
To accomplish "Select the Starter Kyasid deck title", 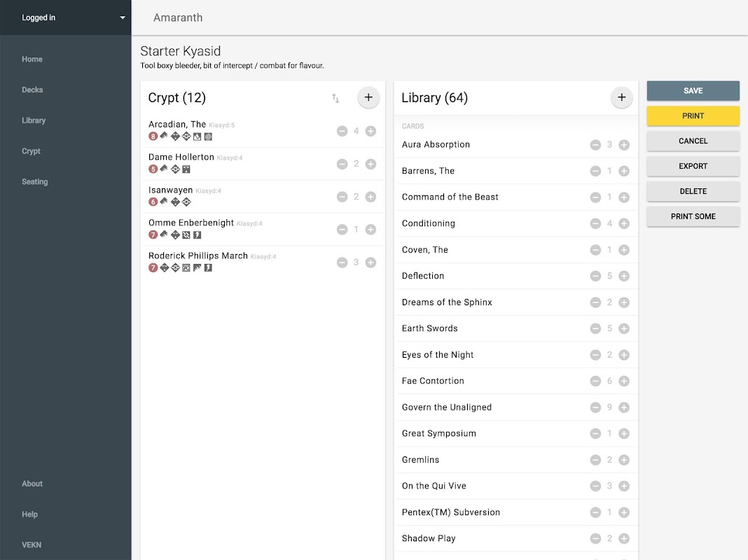I will click(180, 51).
